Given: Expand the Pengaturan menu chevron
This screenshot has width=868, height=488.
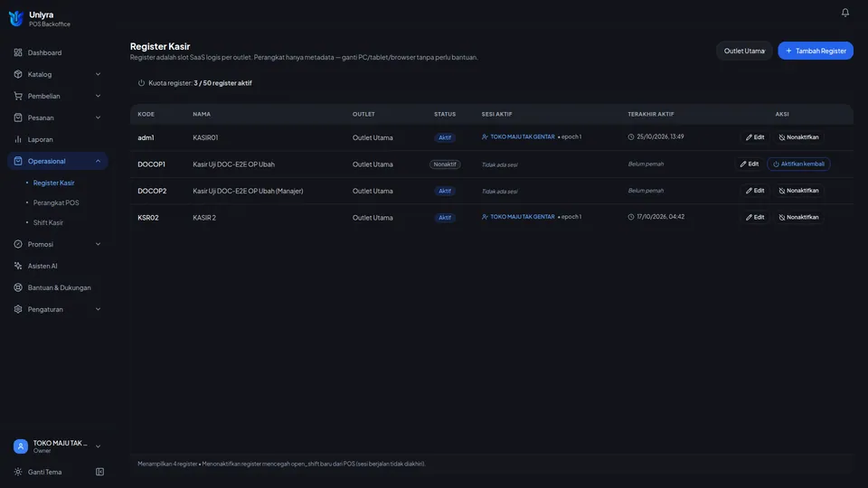Looking at the screenshot, I should click(98, 309).
